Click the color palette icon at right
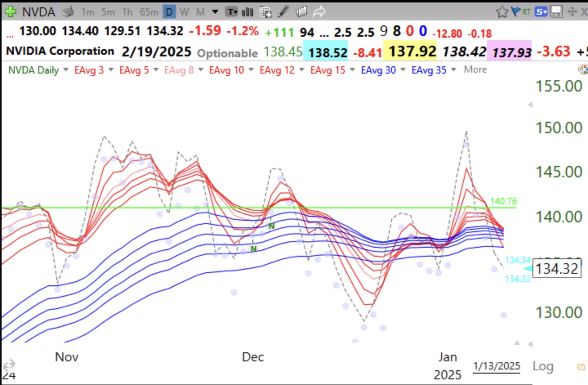Screen dimensions: 588x385 [x=584, y=69]
